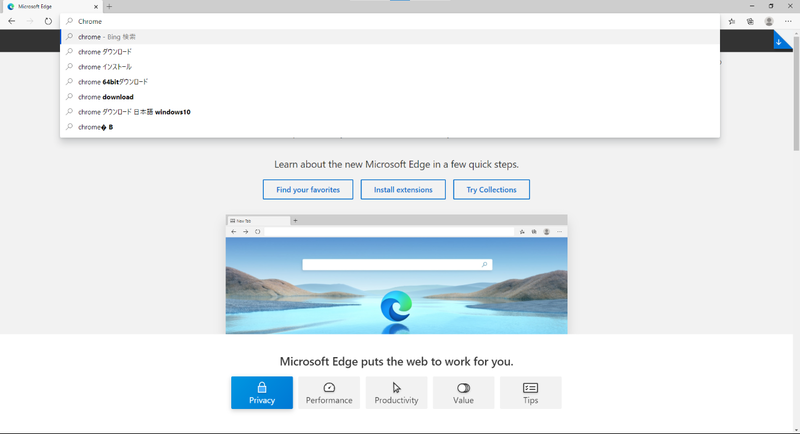Click the page vertical scrollbar thumb

point(796,93)
